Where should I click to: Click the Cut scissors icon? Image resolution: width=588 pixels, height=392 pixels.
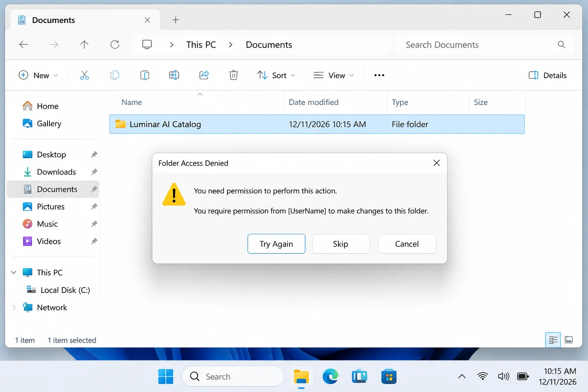tap(84, 75)
